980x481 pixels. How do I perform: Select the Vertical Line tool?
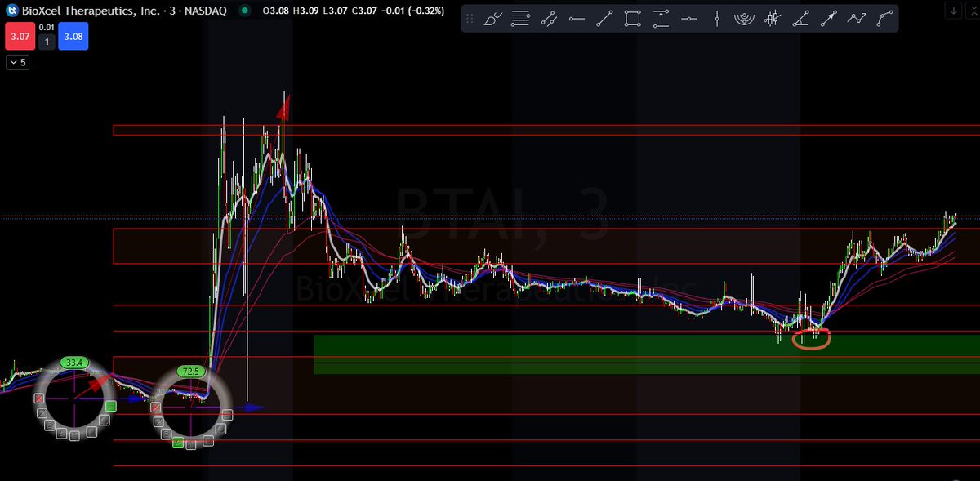tap(716, 19)
